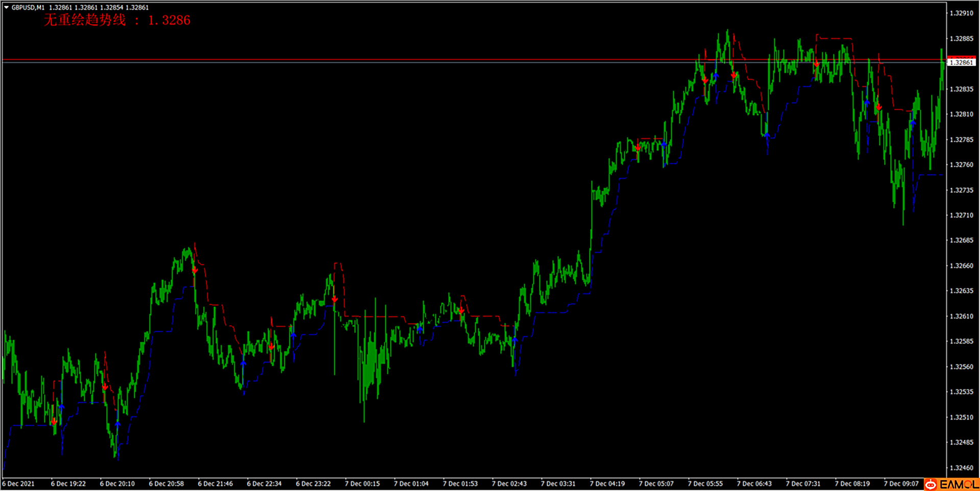Click the leftmost blue buy arrow on chart

62,407
